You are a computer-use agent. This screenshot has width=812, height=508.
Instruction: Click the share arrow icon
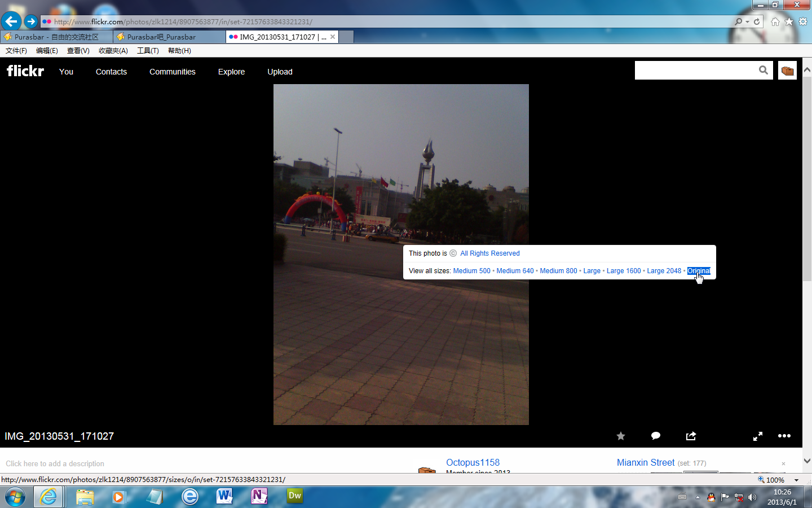691,436
